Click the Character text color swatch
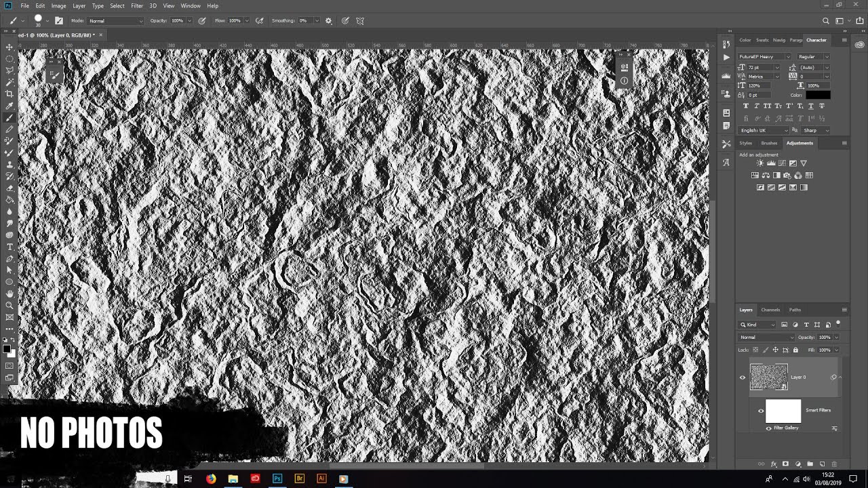868x488 pixels. [x=818, y=96]
